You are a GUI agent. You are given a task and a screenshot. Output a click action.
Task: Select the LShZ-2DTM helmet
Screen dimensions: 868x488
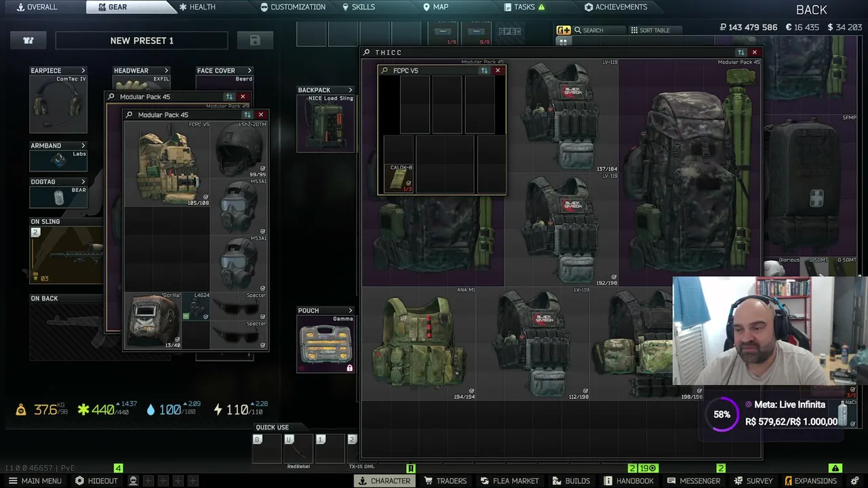coord(239,150)
